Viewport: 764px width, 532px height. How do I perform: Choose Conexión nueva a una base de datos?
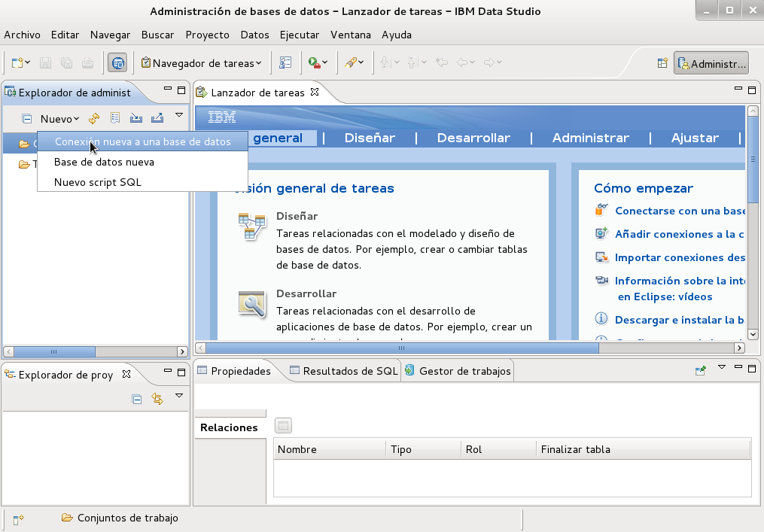click(x=143, y=141)
